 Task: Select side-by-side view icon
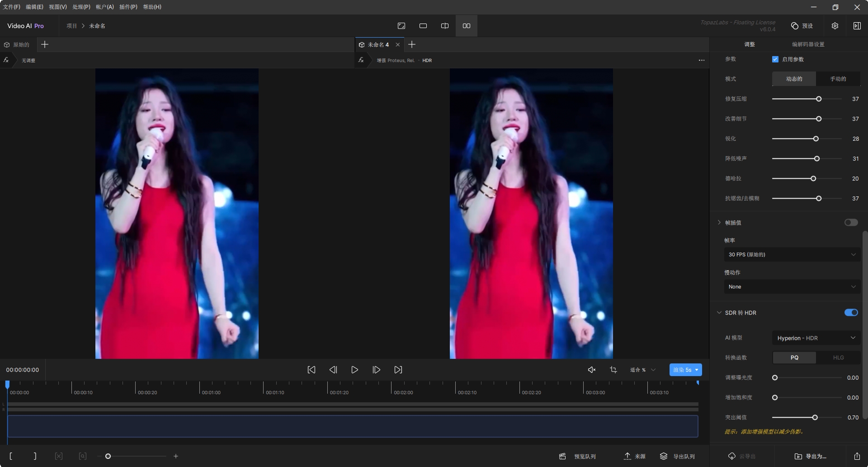pyautogui.click(x=467, y=26)
